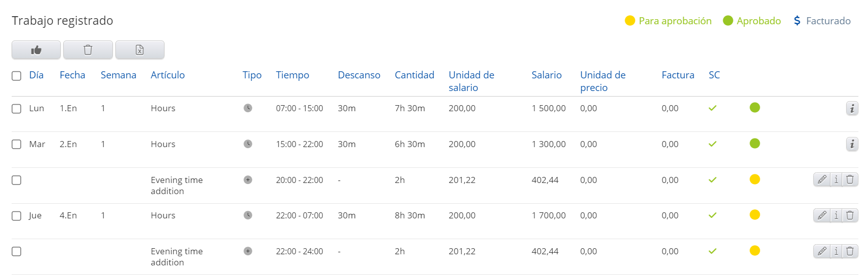Screen dimensions: 868x275
Task: Click the trash delete toolbar button
Action: (x=88, y=50)
